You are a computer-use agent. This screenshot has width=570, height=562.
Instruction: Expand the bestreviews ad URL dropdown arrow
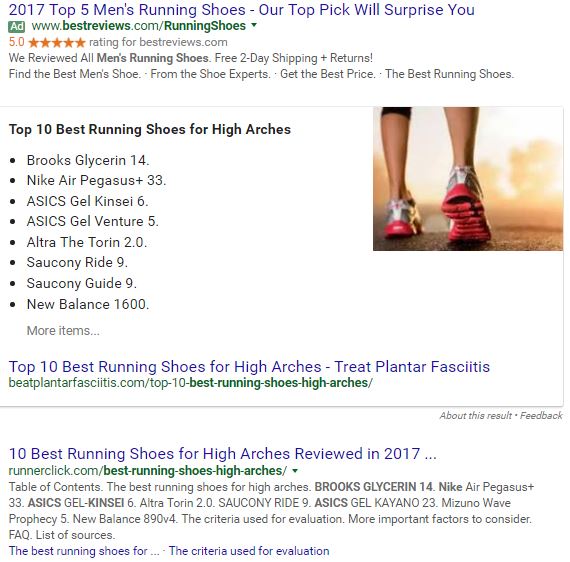(254, 25)
